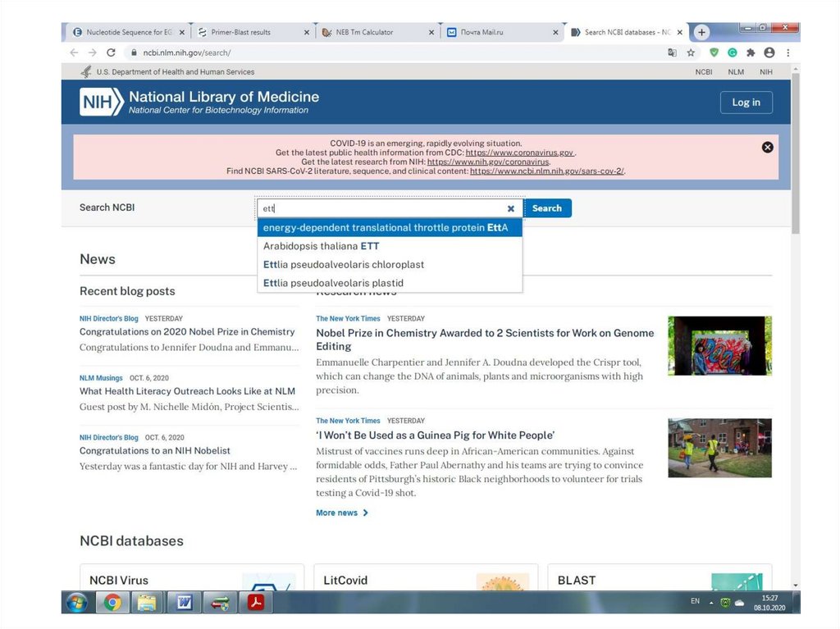Open the NCBI Virus card
840x629 pixels.
192,577
